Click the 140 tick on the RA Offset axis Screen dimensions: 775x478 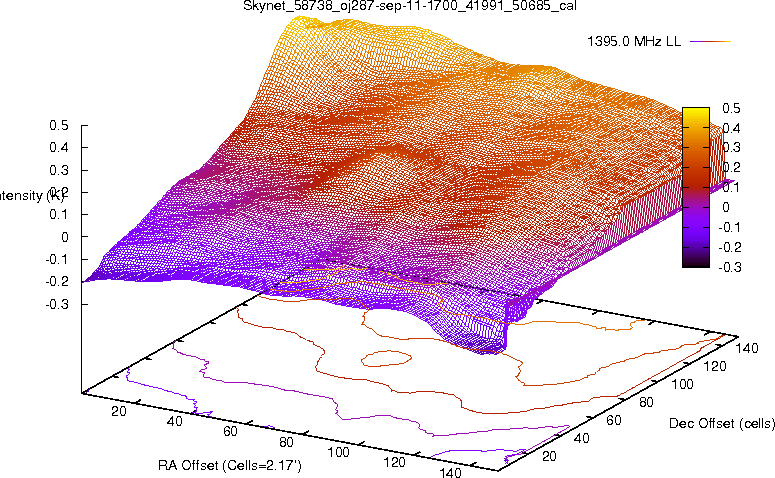coord(450,473)
